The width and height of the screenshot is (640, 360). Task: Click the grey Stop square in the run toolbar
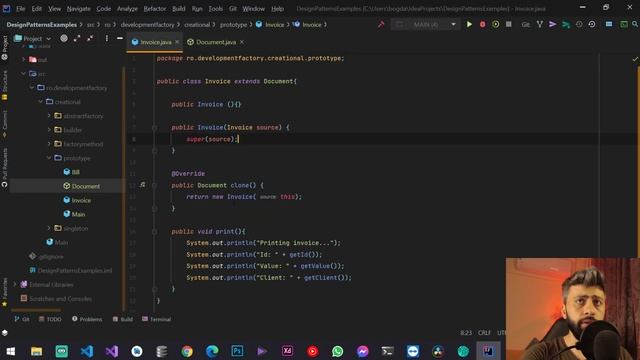[x=509, y=24]
